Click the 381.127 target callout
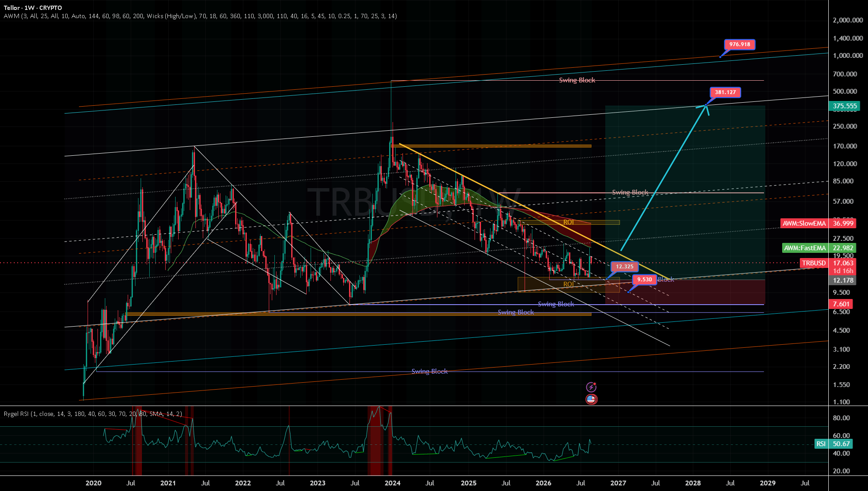Viewport: 868px width, 491px height. [725, 92]
